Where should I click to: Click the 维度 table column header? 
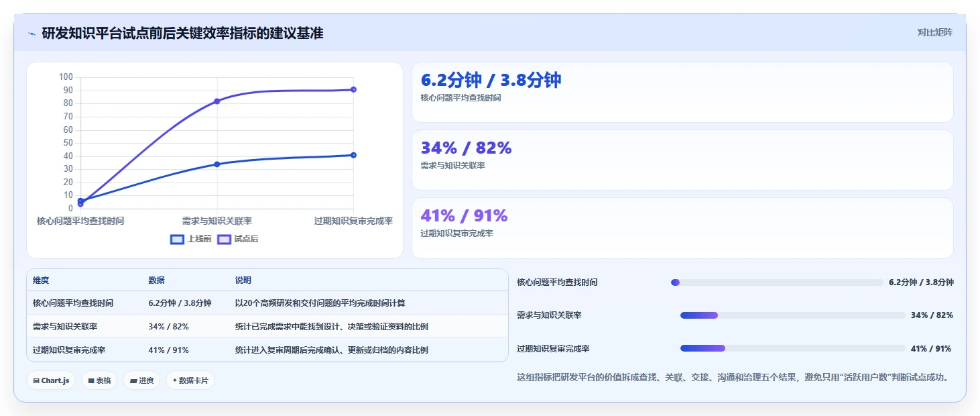[84, 280]
